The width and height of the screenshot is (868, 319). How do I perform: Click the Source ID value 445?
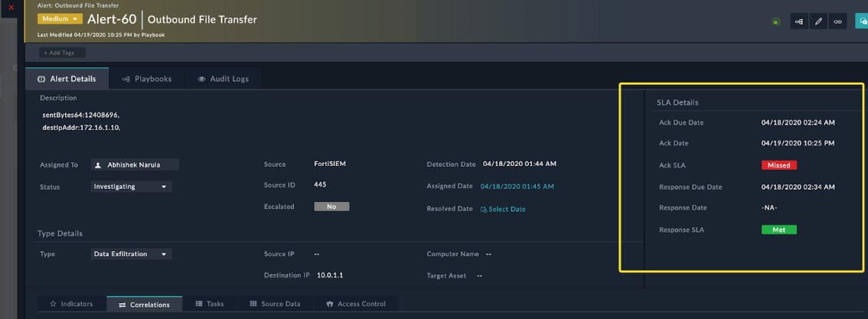320,184
